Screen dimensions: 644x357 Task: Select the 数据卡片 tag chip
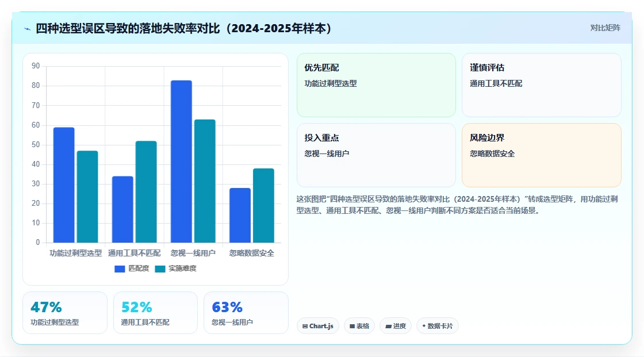[x=438, y=326]
